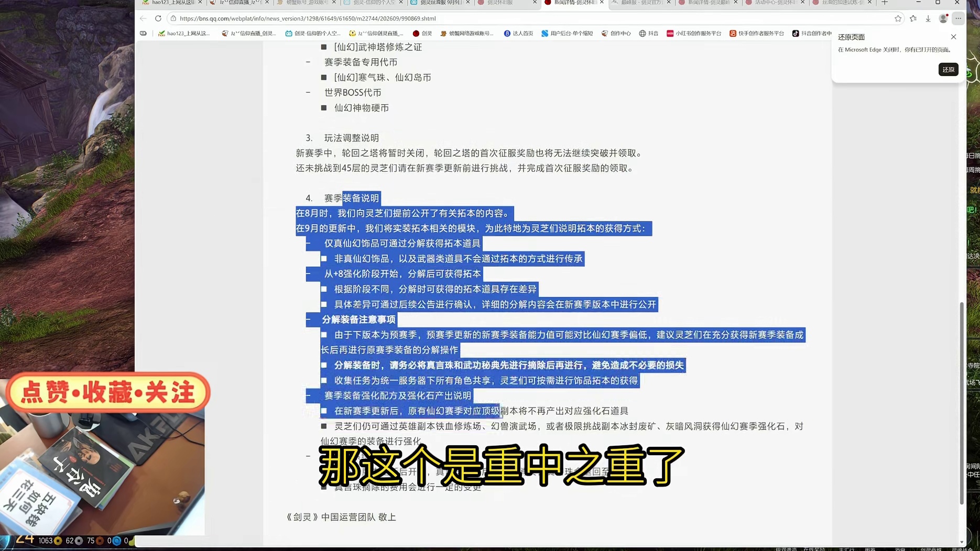This screenshot has height=551, width=980.
Task: Click the line 从+8强化阶段开始，分解后可获得拓本
Action: (x=402, y=274)
